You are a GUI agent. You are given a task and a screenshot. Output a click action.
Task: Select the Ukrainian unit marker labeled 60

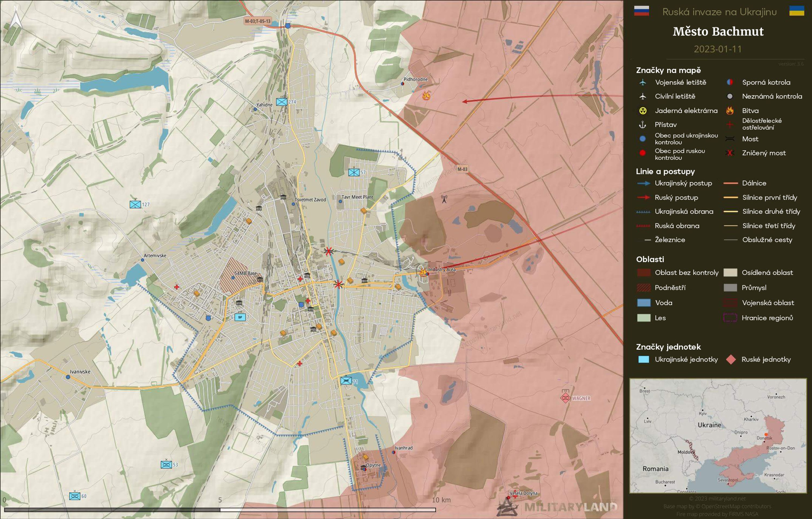(x=75, y=496)
